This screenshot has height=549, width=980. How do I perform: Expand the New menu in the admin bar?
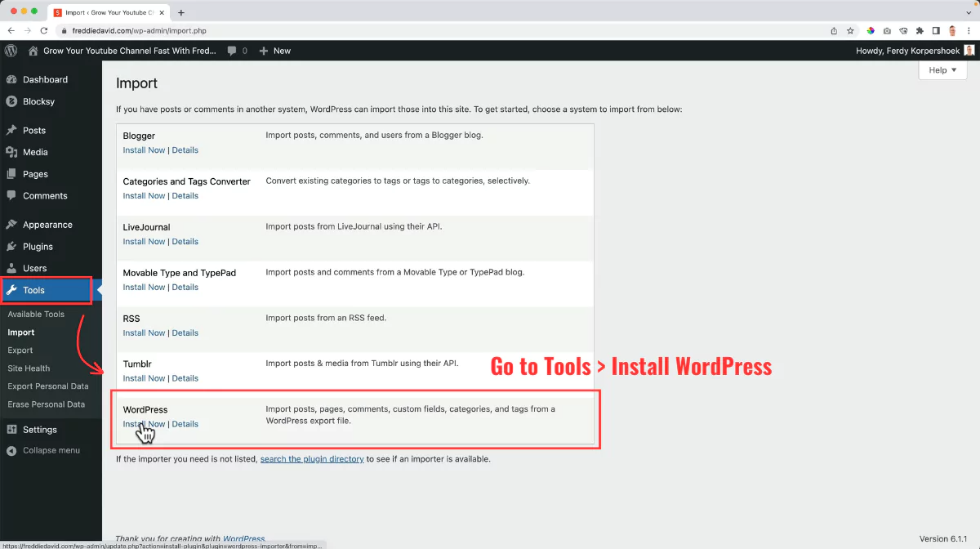click(x=275, y=50)
